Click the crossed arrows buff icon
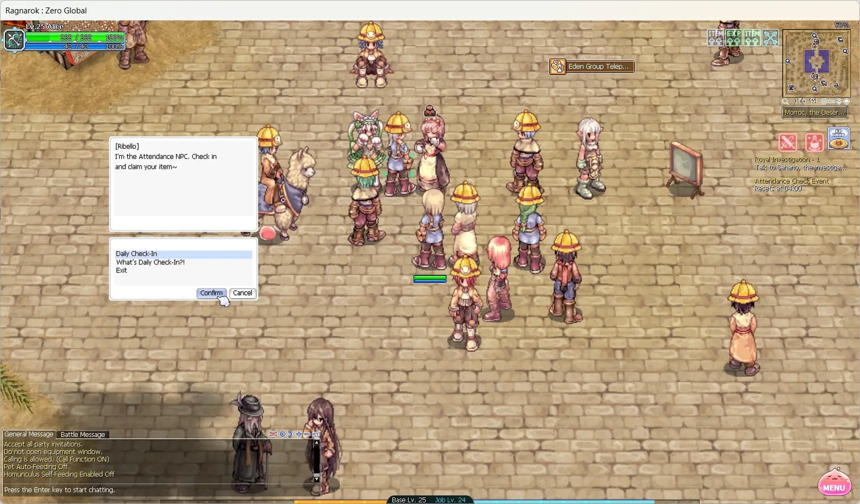860x504 pixels. [x=770, y=38]
